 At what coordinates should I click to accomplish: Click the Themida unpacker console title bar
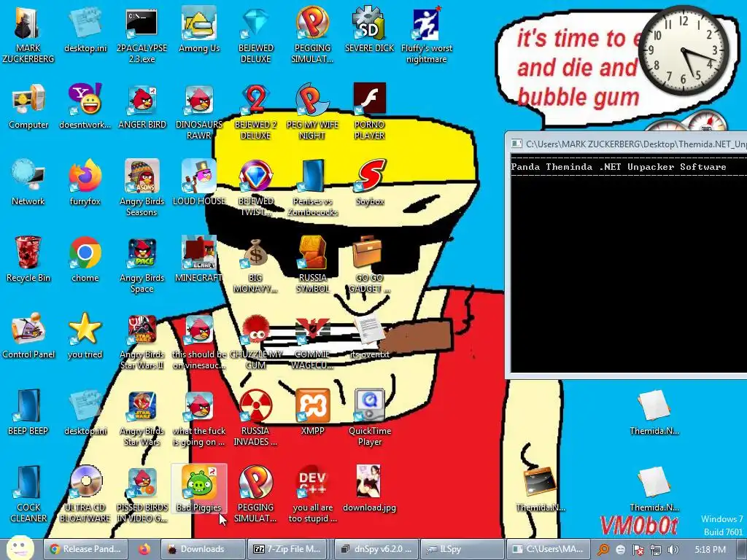628,144
